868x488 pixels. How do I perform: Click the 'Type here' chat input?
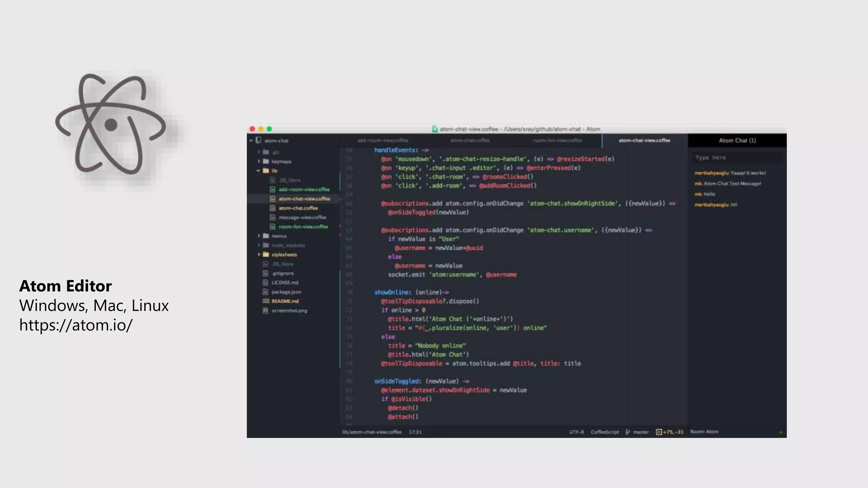pyautogui.click(x=737, y=158)
